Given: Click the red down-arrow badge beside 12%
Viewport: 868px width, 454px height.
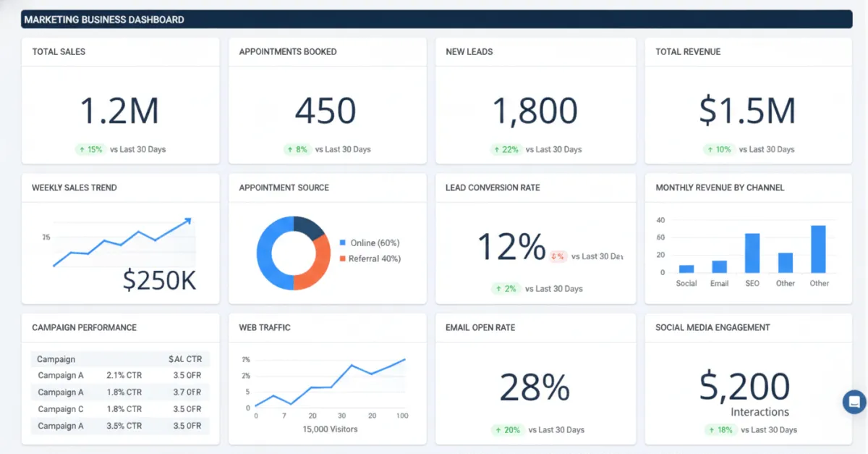Looking at the screenshot, I should pyautogui.click(x=558, y=256).
